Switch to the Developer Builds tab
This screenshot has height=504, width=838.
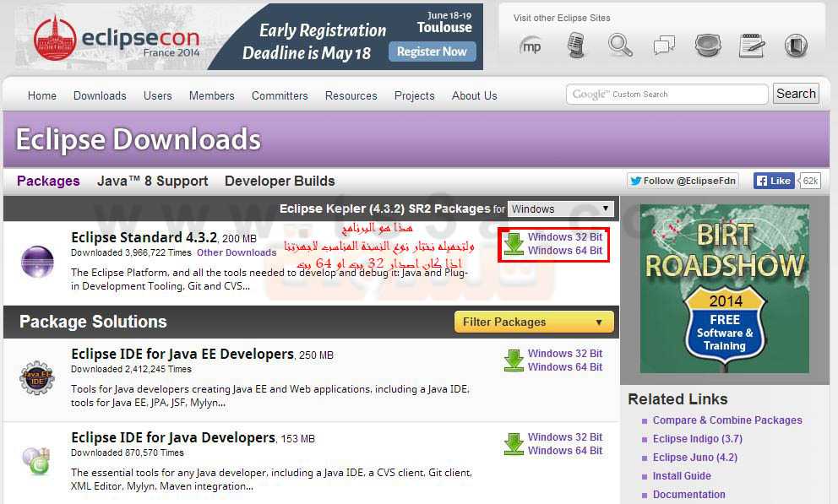280,181
